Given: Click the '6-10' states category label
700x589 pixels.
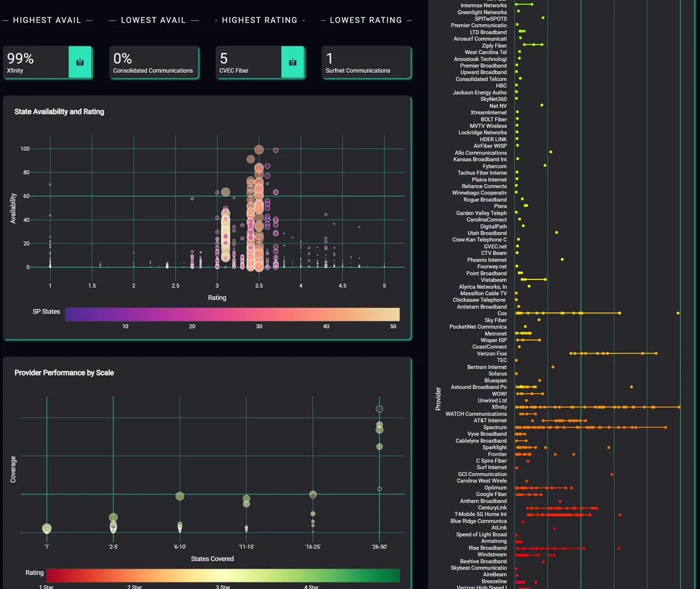Looking at the screenshot, I should [x=180, y=547].
